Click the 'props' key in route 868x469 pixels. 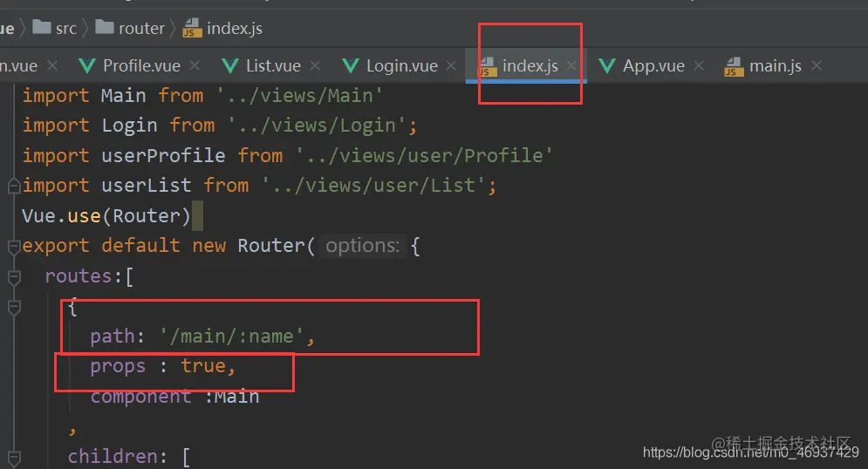pyautogui.click(x=118, y=366)
